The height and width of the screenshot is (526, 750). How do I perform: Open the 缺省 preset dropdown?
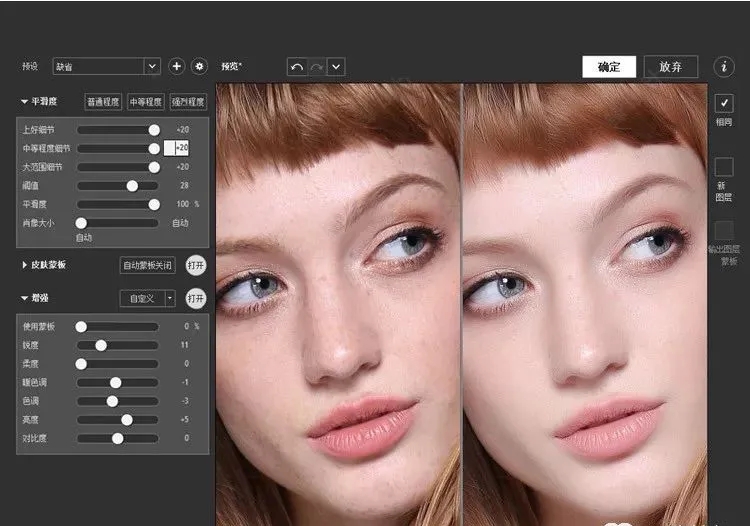[x=106, y=66]
